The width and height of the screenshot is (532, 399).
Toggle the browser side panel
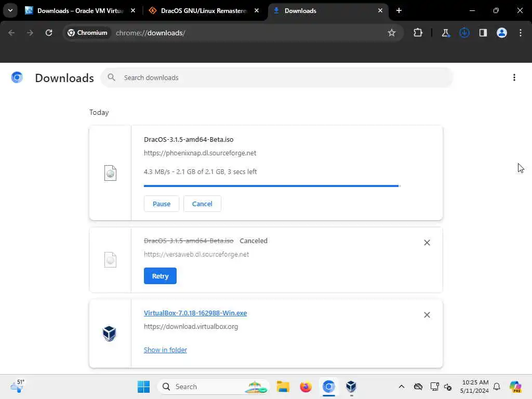coord(483,33)
